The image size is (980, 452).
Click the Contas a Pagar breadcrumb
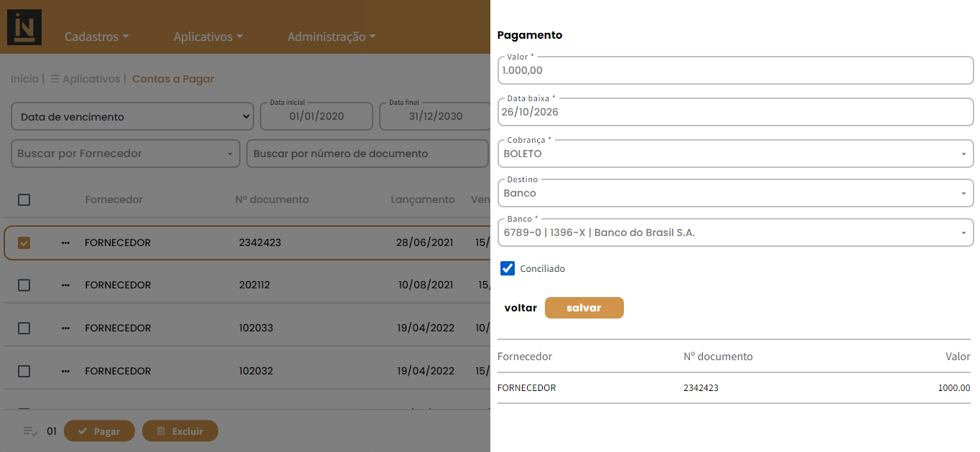(x=173, y=79)
